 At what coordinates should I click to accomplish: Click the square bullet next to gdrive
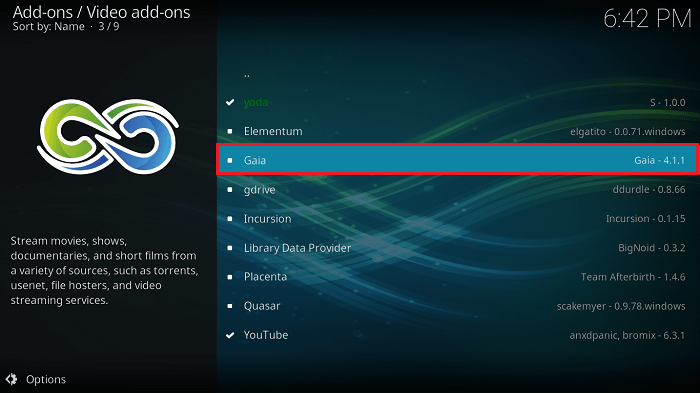(230, 190)
